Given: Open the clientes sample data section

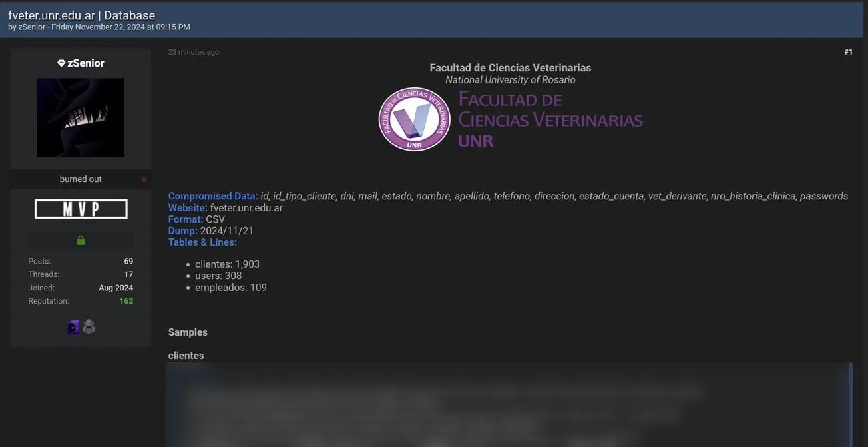Looking at the screenshot, I should (186, 355).
